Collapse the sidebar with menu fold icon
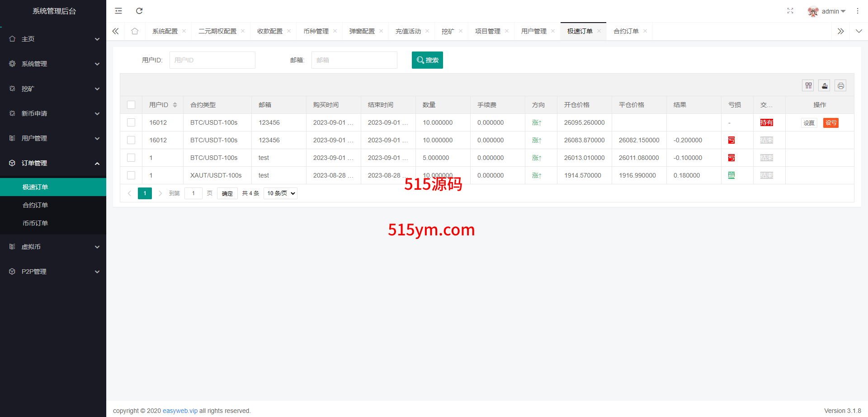 pos(118,11)
